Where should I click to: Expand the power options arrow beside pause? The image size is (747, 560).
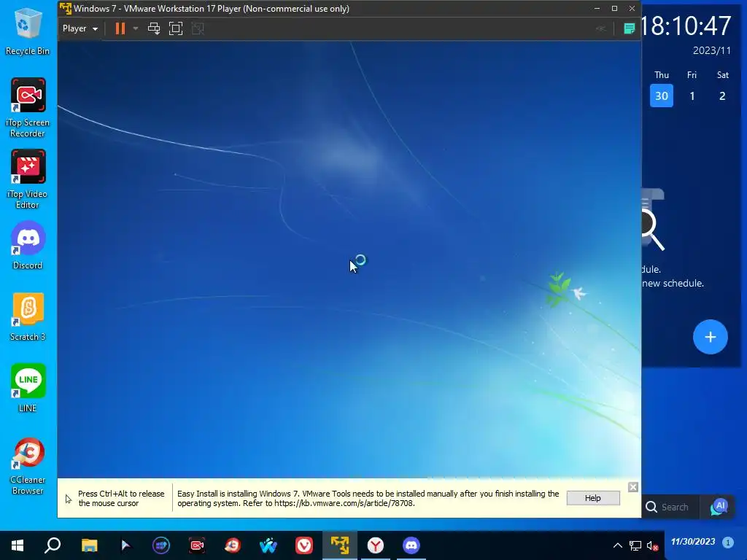136,28
